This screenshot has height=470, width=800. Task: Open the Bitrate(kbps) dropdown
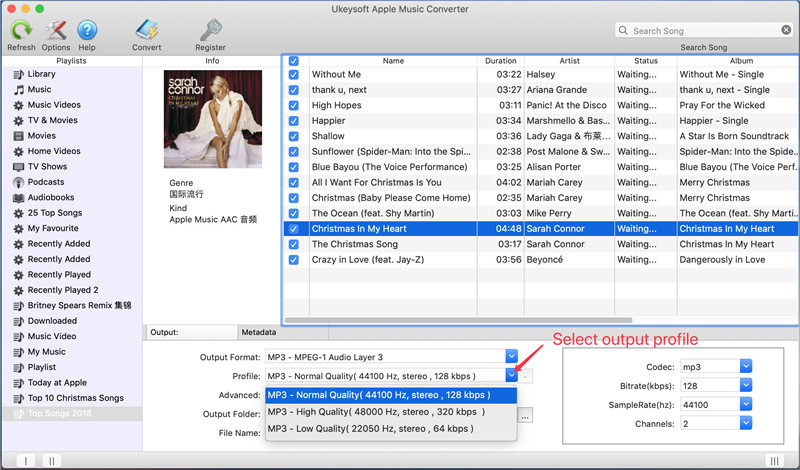click(x=745, y=385)
